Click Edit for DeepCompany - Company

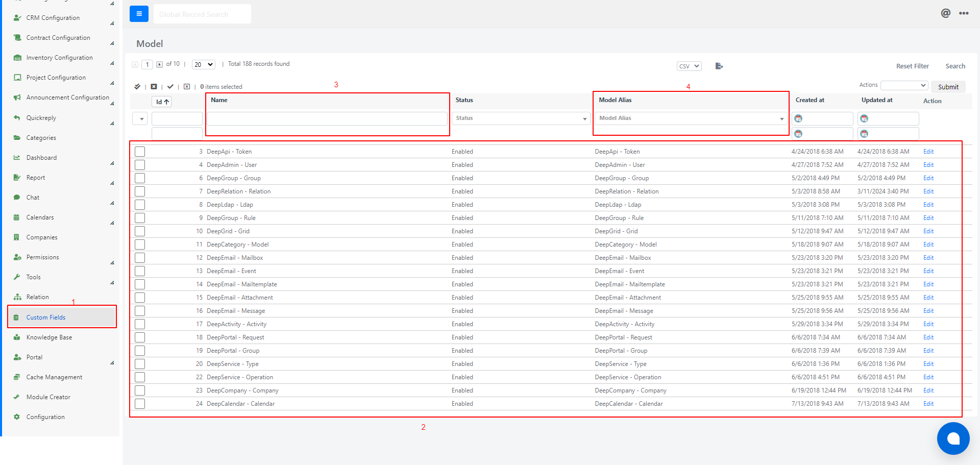click(x=928, y=390)
